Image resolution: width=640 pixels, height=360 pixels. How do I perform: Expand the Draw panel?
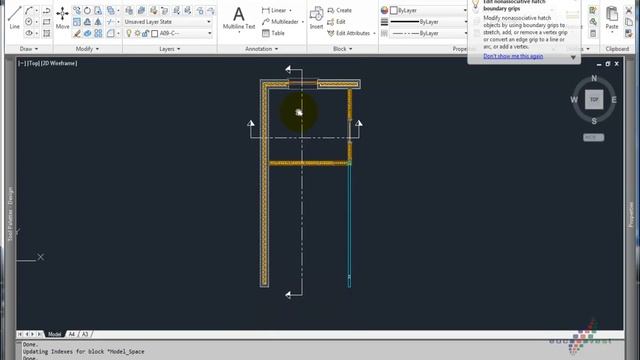[x=29, y=49]
